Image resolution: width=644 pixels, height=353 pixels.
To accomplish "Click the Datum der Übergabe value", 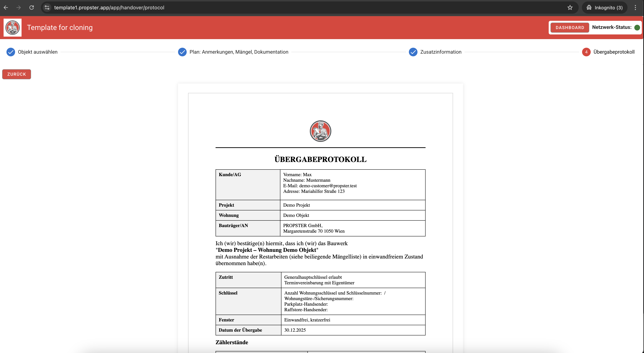I will coord(295,330).
